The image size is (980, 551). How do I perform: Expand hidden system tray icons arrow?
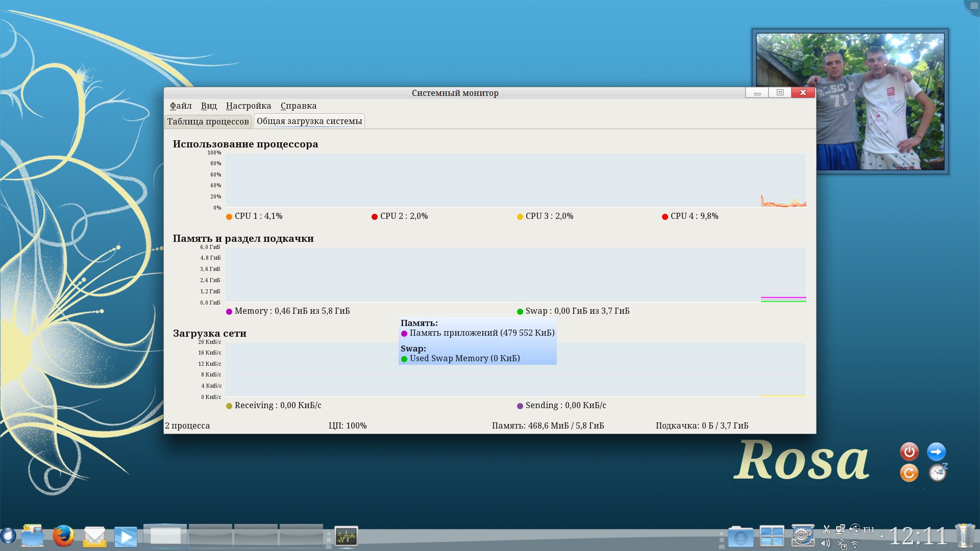pos(881,536)
